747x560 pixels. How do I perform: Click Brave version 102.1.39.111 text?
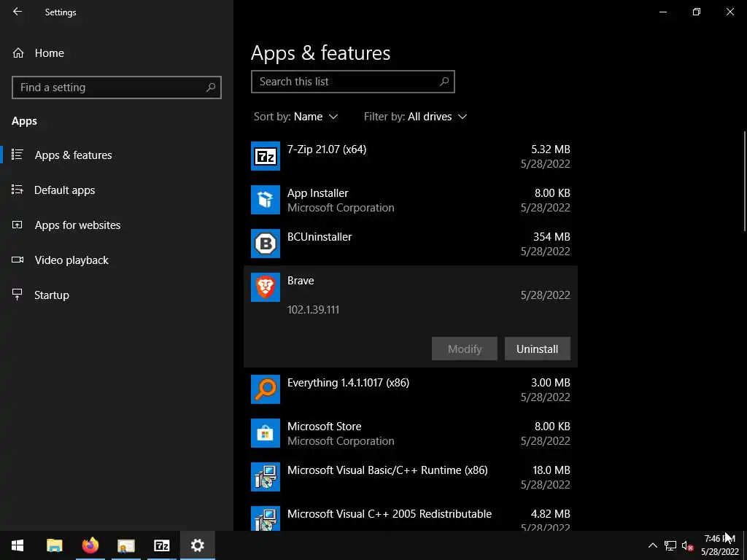coord(314,309)
